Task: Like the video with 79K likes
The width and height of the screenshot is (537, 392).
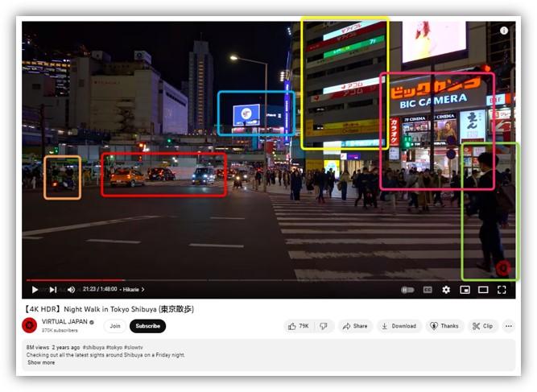Action: point(299,326)
